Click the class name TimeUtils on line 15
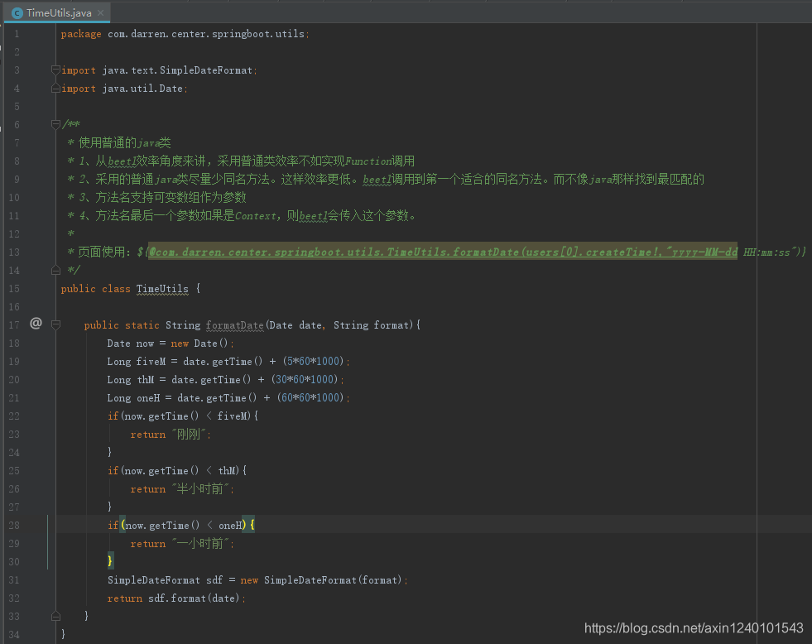The width and height of the screenshot is (812, 644). [x=162, y=288]
